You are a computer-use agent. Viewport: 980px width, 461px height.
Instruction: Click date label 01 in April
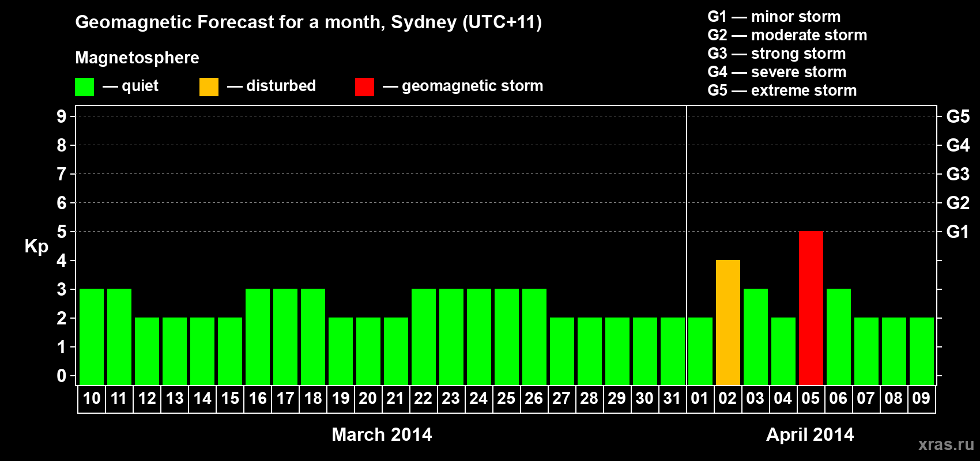[700, 398]
